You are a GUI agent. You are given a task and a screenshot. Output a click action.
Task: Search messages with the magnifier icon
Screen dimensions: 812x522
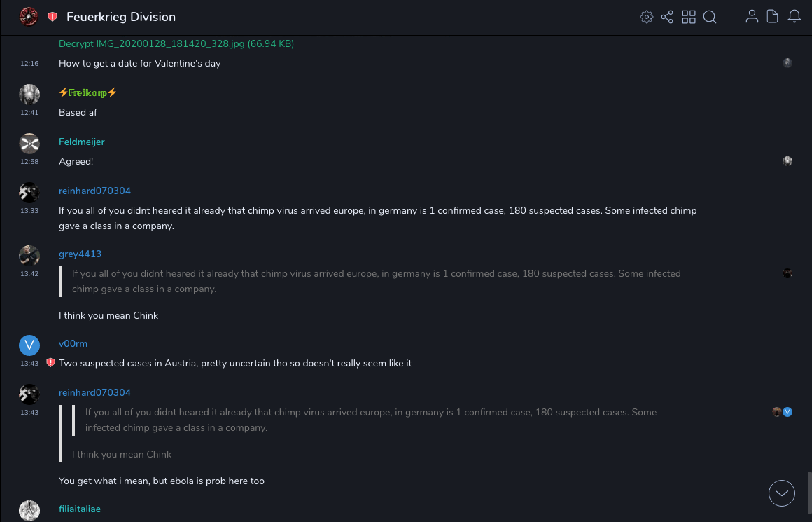pyautogui.click(x=710, y=17)
